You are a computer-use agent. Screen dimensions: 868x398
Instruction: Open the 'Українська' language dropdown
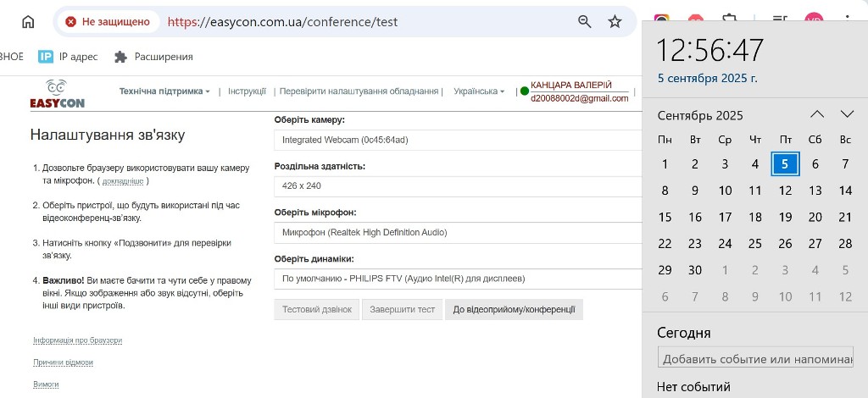479,91
